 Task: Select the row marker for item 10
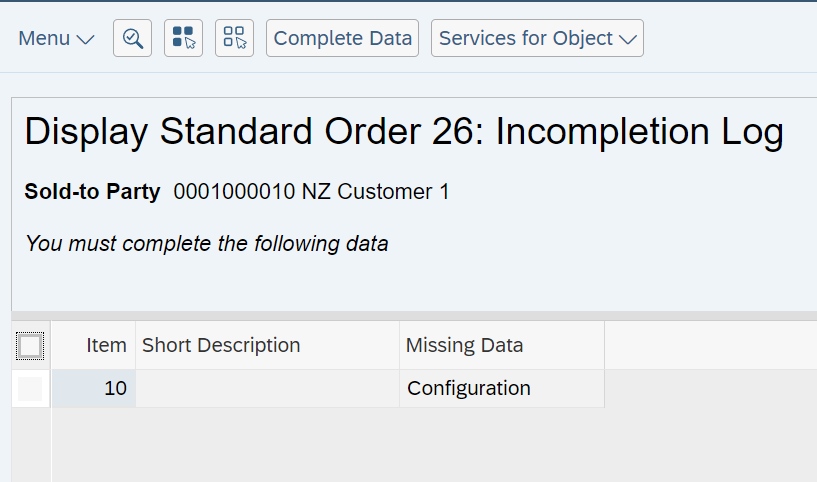(x=30, y=388)
